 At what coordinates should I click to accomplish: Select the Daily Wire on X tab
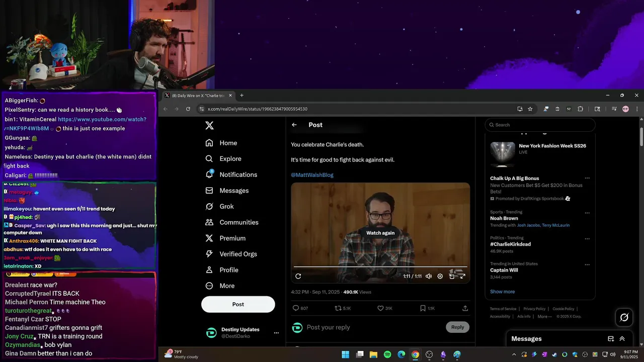199,96
